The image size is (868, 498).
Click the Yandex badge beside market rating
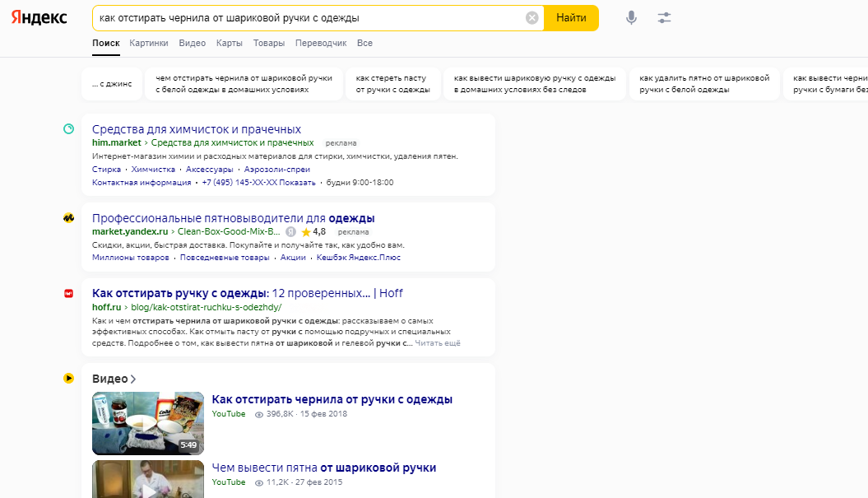[x=290, y=231]
